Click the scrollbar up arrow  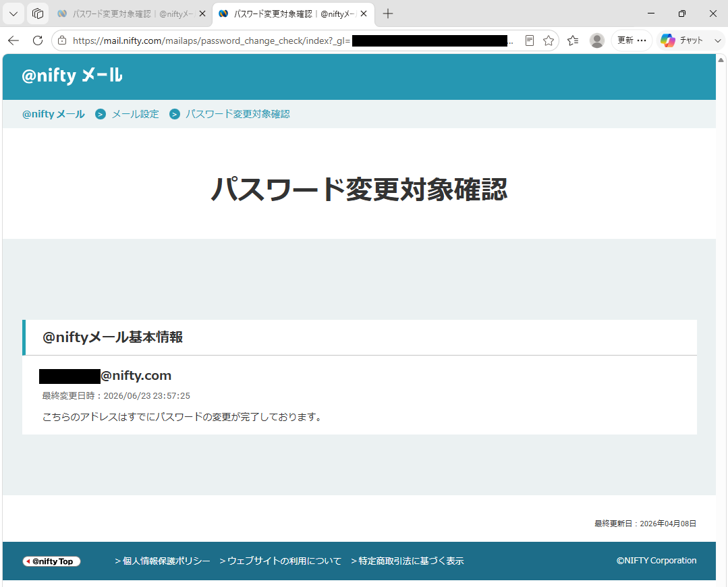[721, 60]
